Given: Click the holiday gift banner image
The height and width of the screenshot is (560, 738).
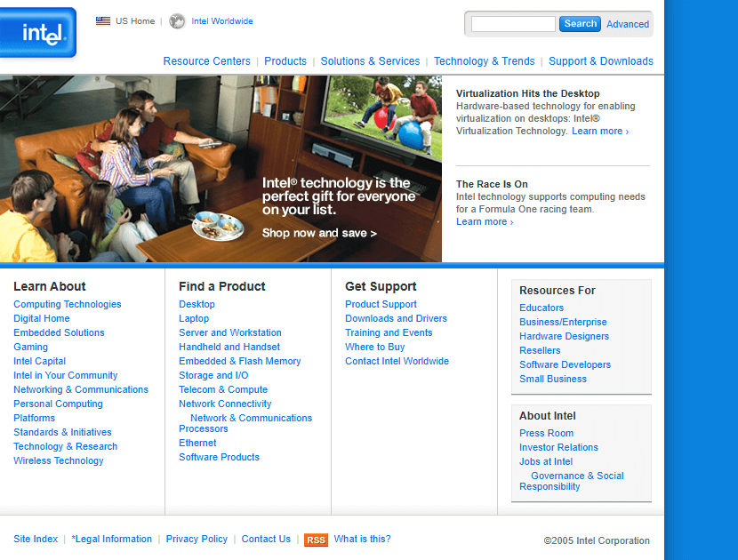Looking at the screenshot, I should coord(221,169).
